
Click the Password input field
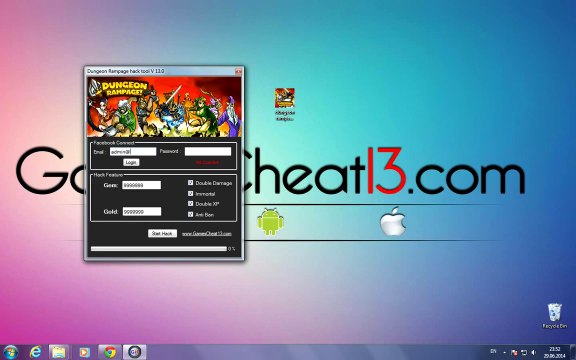pos(208,151)
